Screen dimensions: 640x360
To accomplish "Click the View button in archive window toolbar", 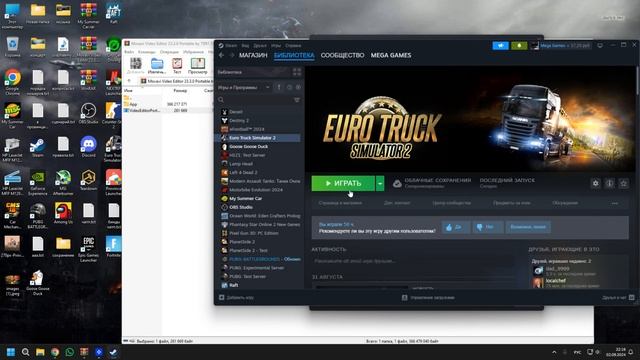I will 198,65.
